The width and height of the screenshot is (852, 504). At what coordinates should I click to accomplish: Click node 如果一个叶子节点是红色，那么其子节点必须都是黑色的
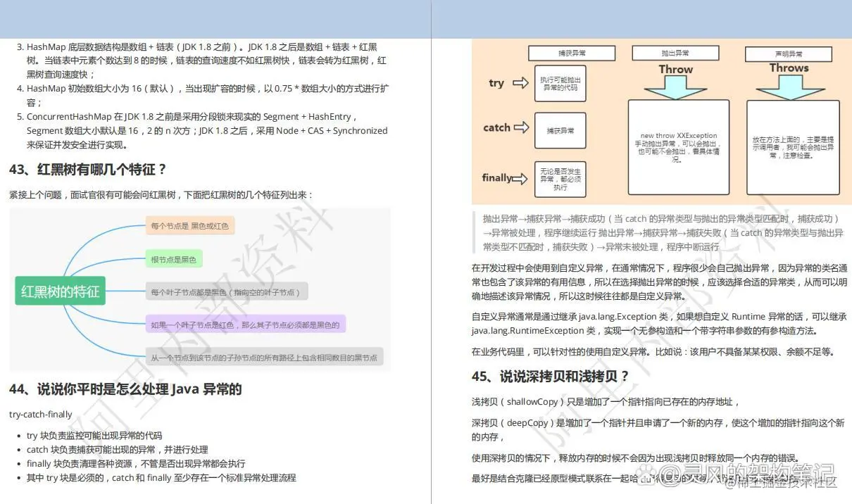(x=245, y=325)
